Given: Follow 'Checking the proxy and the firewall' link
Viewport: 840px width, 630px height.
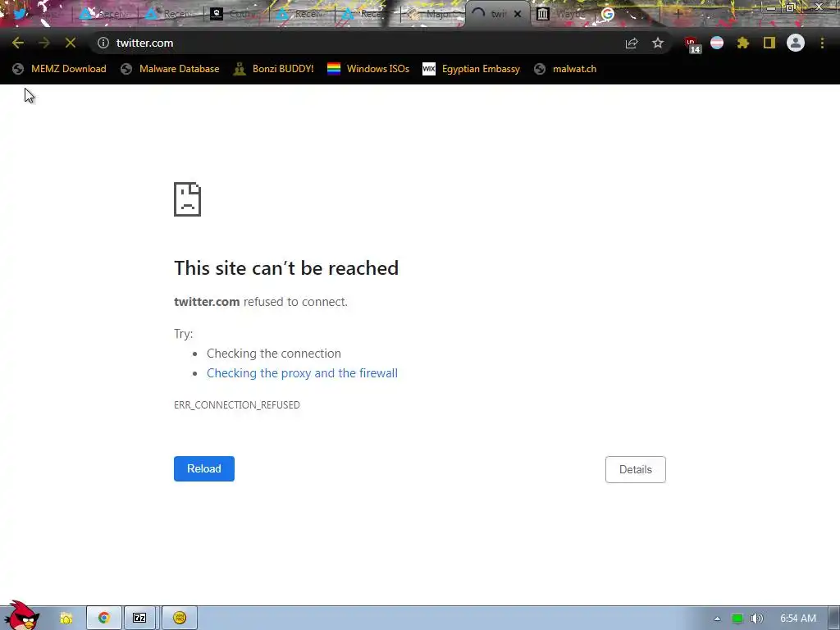Looking at the screenshot, I should 302,373.
